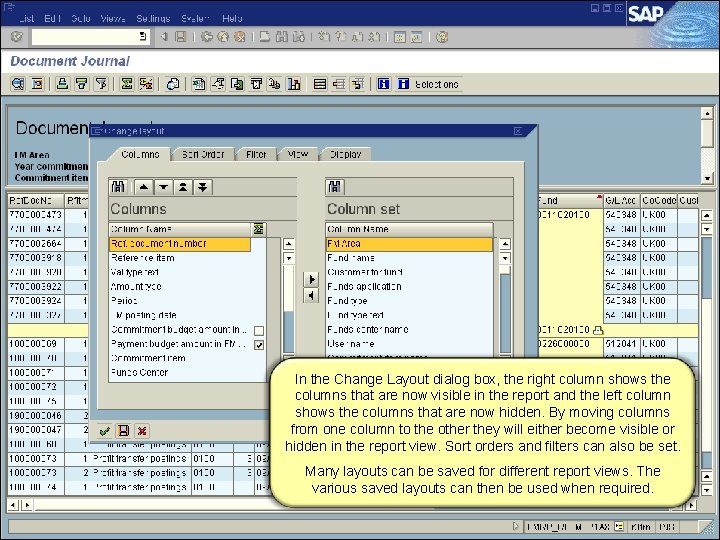Screen dimensions: 720x540
Task: Open the System menu
Action: click(x=196, y=19)
